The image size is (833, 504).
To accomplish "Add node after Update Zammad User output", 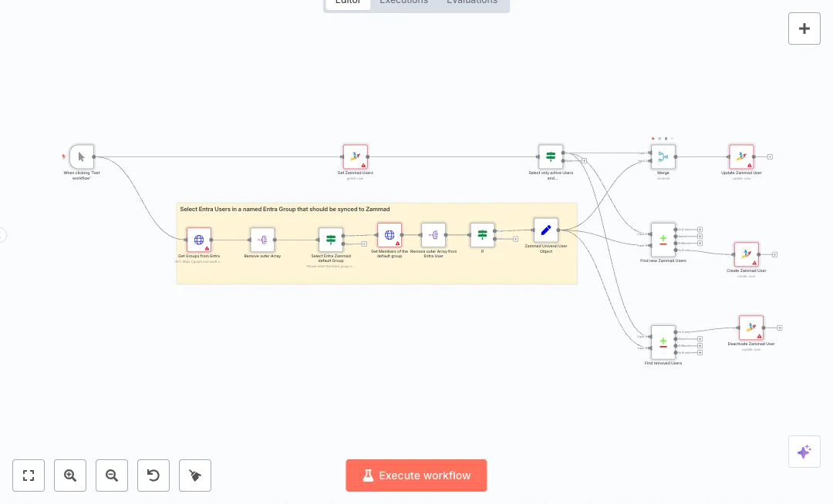I will (770, 156).
